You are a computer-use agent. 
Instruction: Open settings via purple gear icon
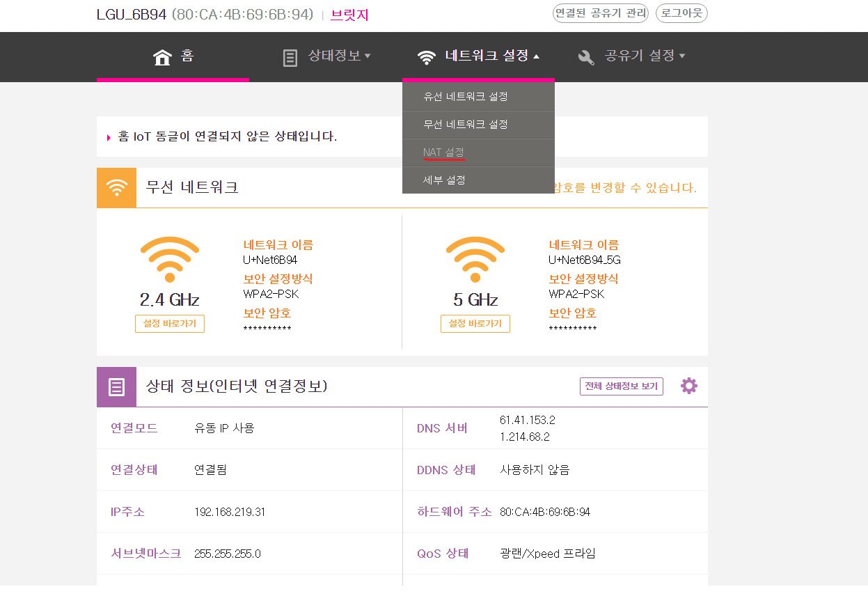688,386
